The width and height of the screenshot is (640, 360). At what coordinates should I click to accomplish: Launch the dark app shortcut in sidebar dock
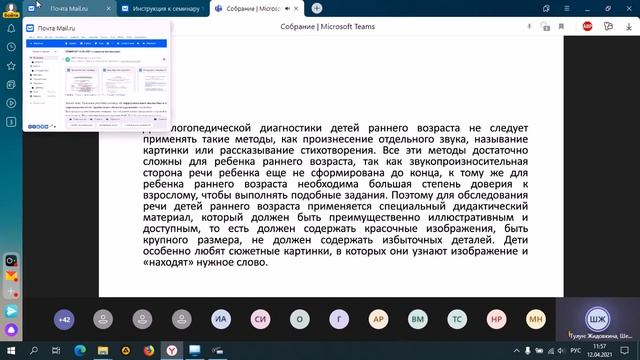pos(11,260)
